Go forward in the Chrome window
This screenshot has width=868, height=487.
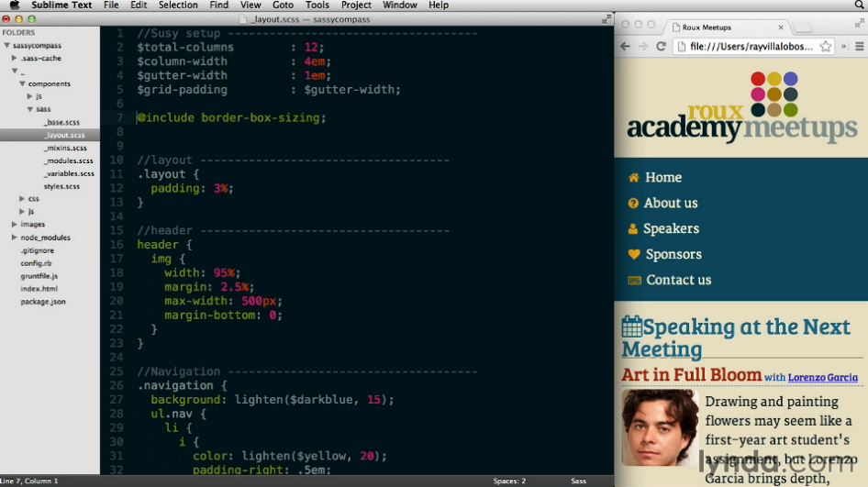click(642, 47)
